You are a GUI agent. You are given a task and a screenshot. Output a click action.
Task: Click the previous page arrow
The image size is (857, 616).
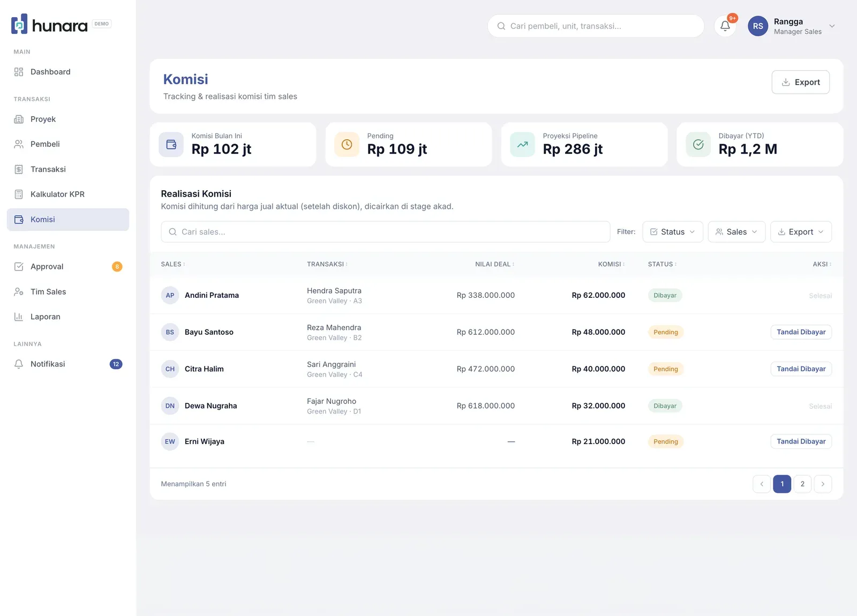pyautogui.click(x=762, y=484)
